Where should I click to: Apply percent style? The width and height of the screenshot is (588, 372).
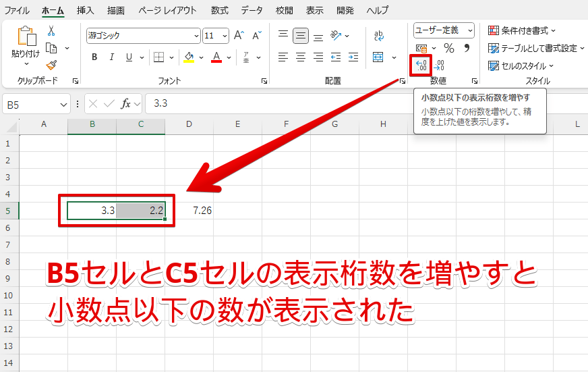click(449, 48)
